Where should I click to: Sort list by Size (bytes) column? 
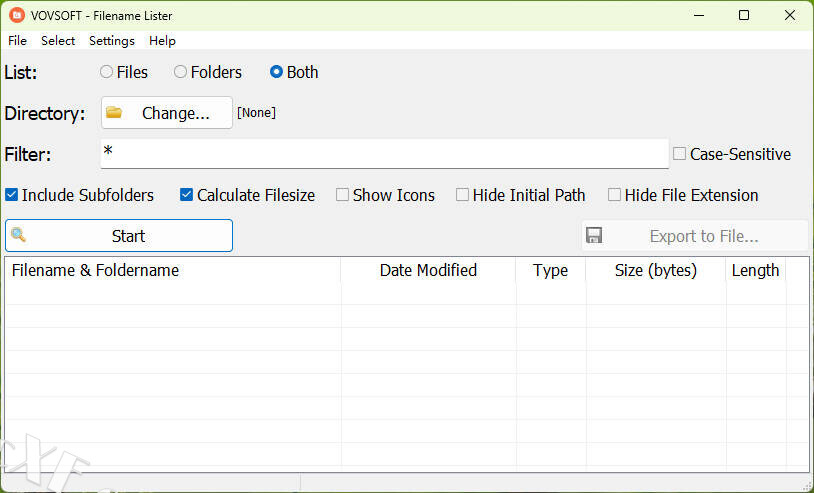656,270
